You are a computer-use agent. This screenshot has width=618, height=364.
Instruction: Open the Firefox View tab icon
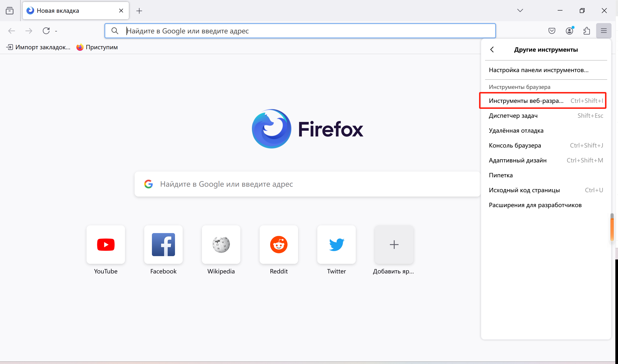(10, 11)
